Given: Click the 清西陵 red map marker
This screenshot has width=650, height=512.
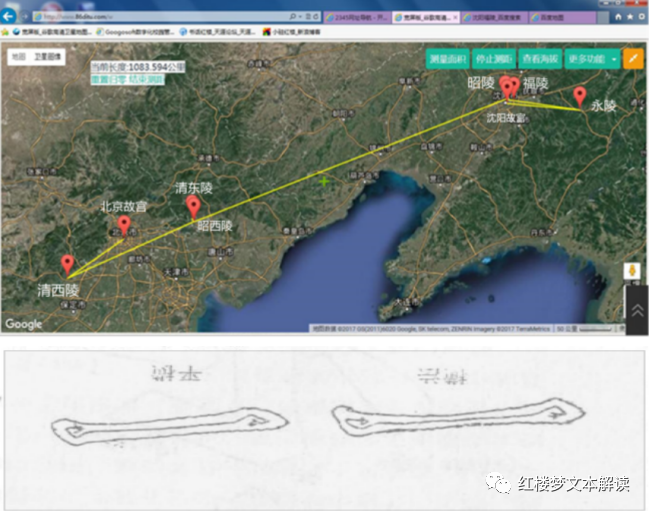Looking at the screenshot, I should (68, 265).
